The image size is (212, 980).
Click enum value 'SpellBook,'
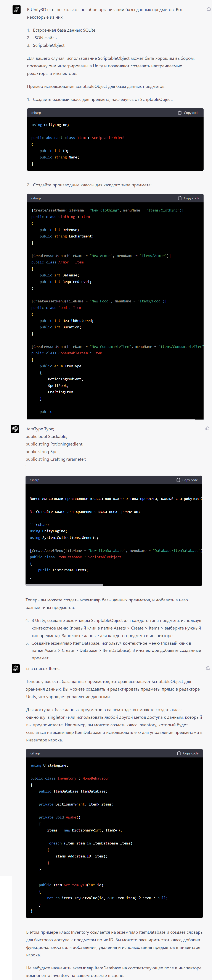pyautogui.click(x=58, y=385)
